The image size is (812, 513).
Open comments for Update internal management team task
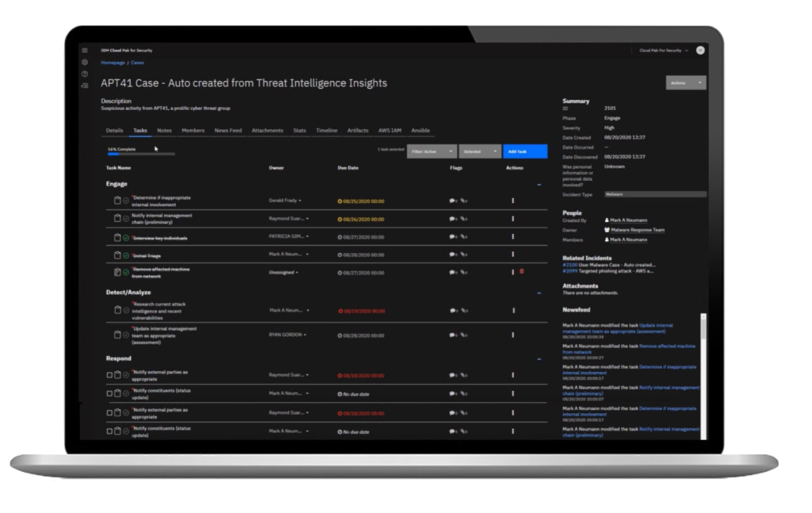pos(453,335)
